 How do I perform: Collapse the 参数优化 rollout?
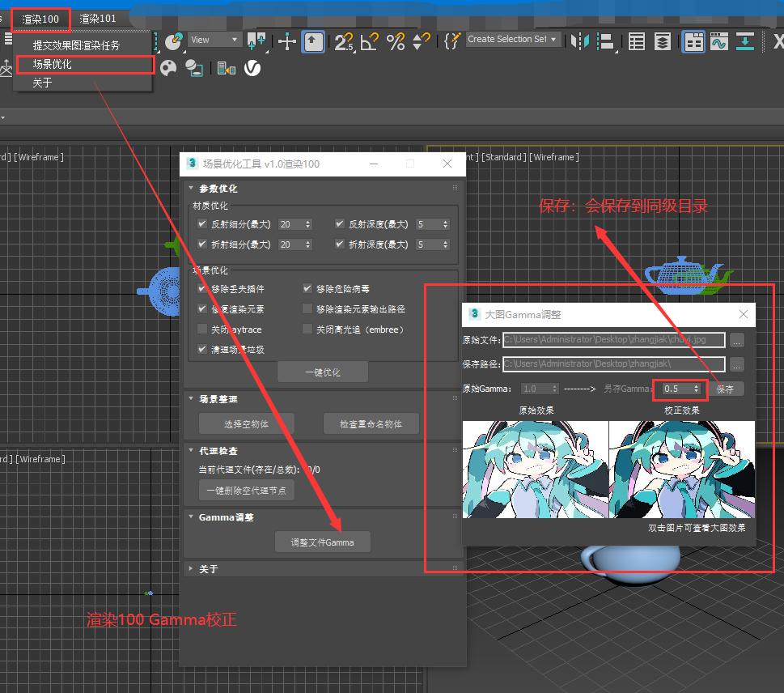coord(191,188)
